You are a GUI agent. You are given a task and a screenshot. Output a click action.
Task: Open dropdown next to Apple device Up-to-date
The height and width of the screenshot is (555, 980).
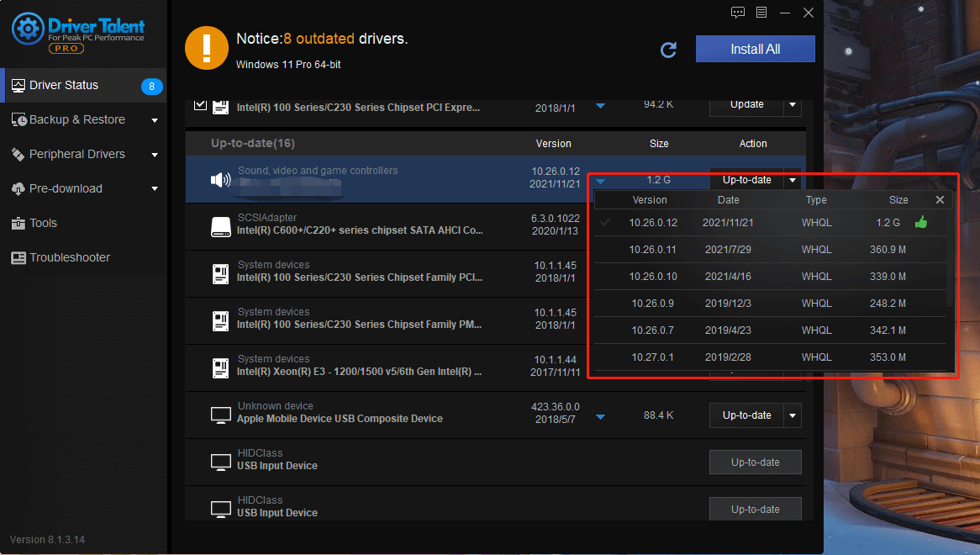point(793,415)
